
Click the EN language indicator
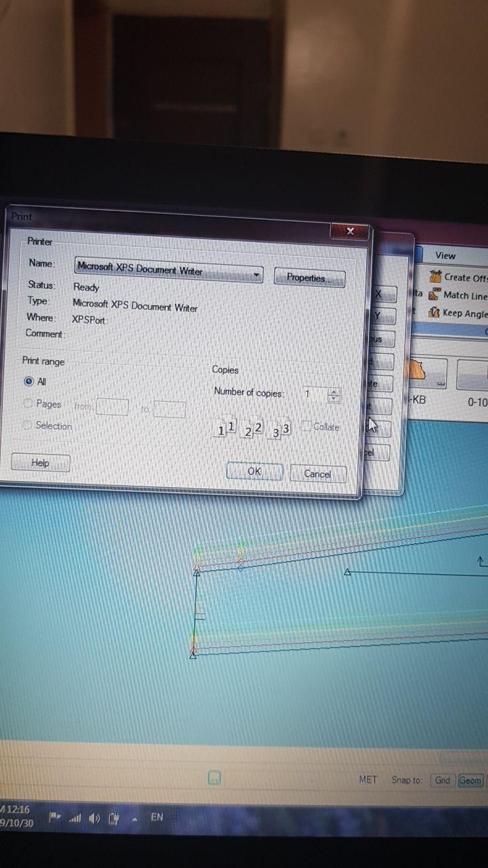point(157,817)
